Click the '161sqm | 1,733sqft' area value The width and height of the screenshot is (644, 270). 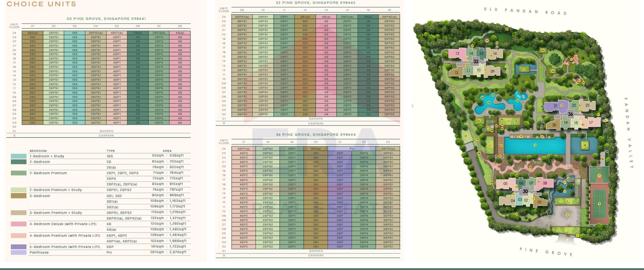(168, 246)
